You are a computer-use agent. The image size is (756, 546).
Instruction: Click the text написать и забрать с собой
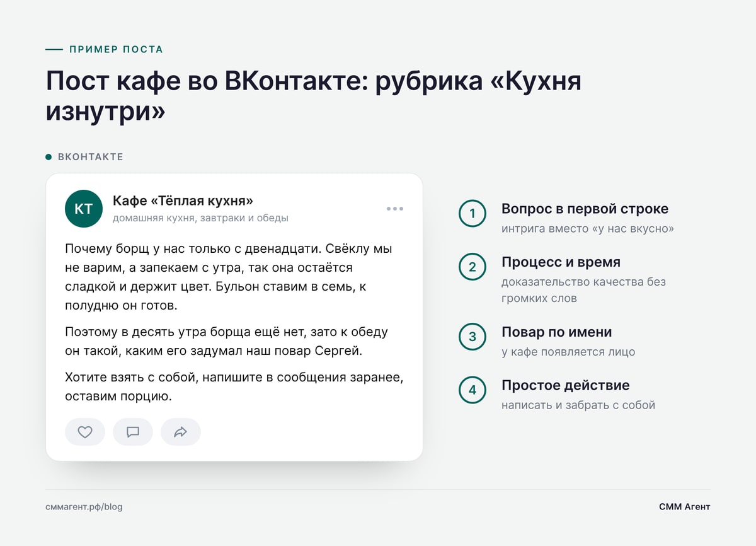(x=578, y=405)
